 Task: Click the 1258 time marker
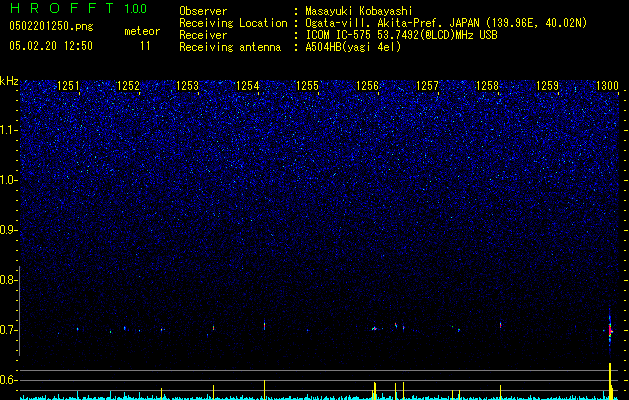point(487,86)
